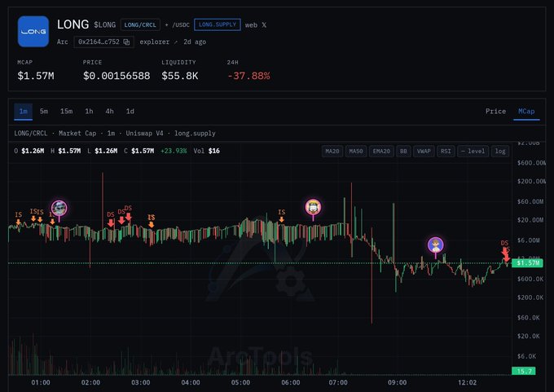Switch to the 1h timeframe tab
Screen dimensions: 554x392
coord(89,112)
